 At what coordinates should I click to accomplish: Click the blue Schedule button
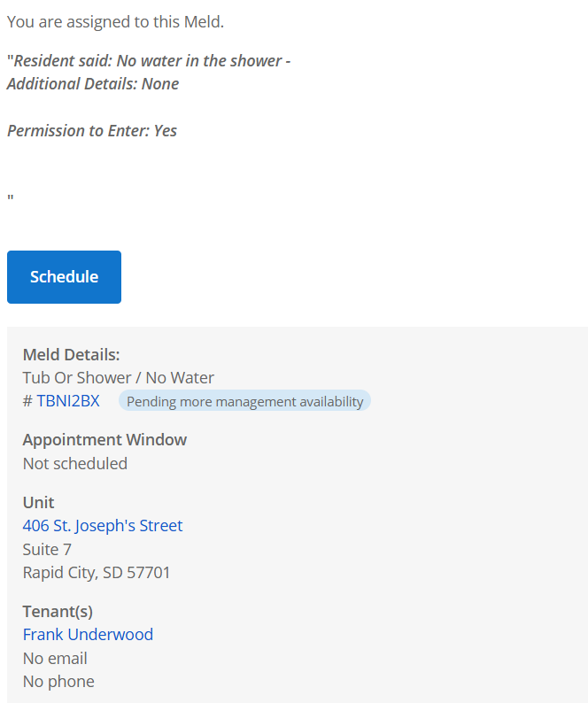(64, 277)
